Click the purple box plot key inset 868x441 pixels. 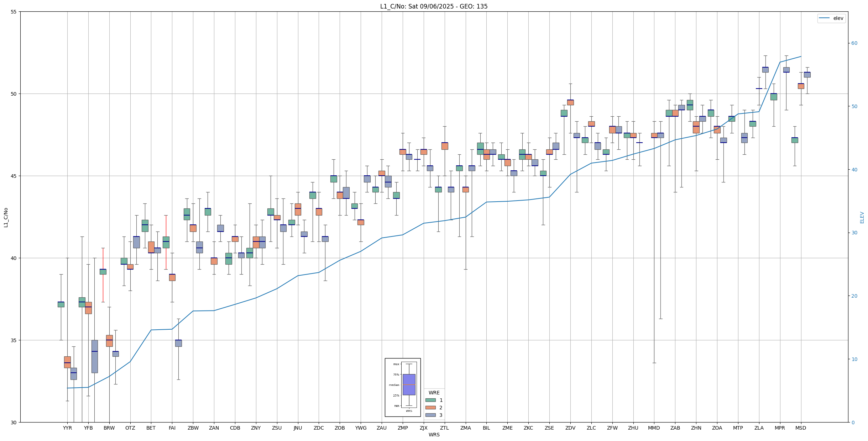point(409,384)
